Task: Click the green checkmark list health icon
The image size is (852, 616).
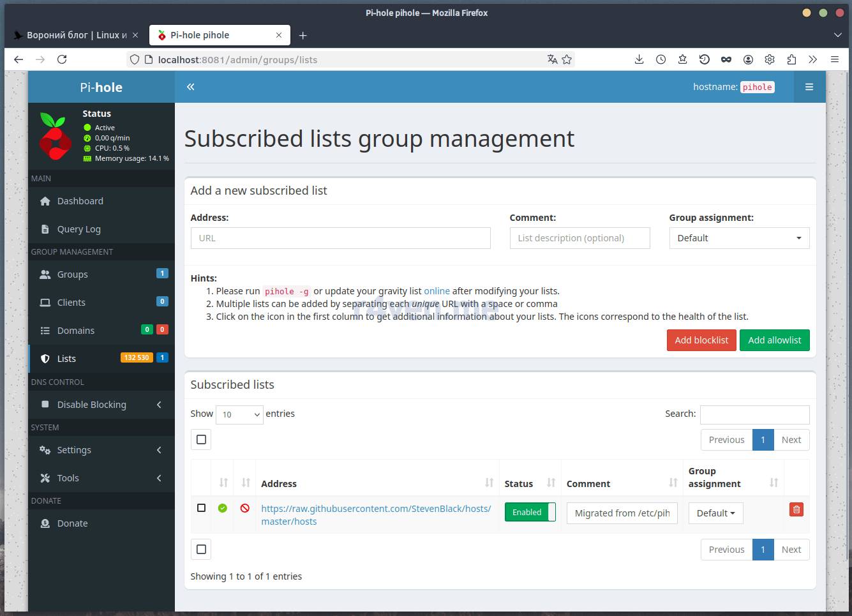Action: pyautogui.click(x=223, y=508)
